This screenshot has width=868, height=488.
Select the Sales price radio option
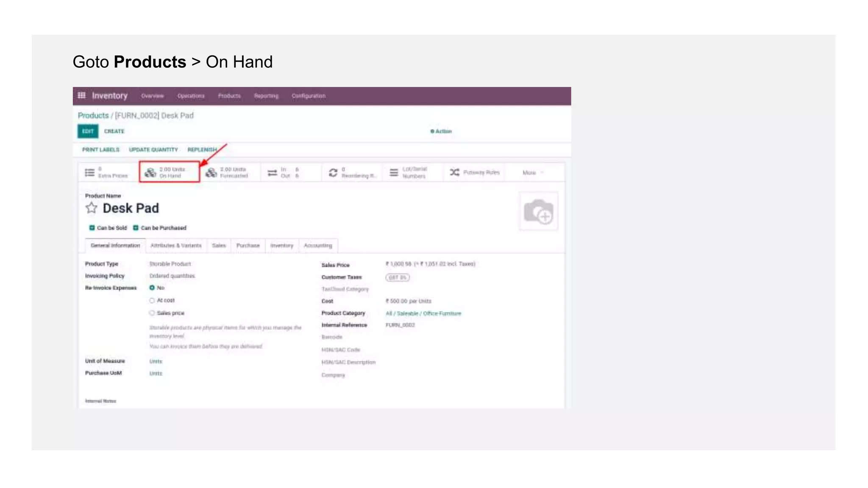tap(152, 313)
